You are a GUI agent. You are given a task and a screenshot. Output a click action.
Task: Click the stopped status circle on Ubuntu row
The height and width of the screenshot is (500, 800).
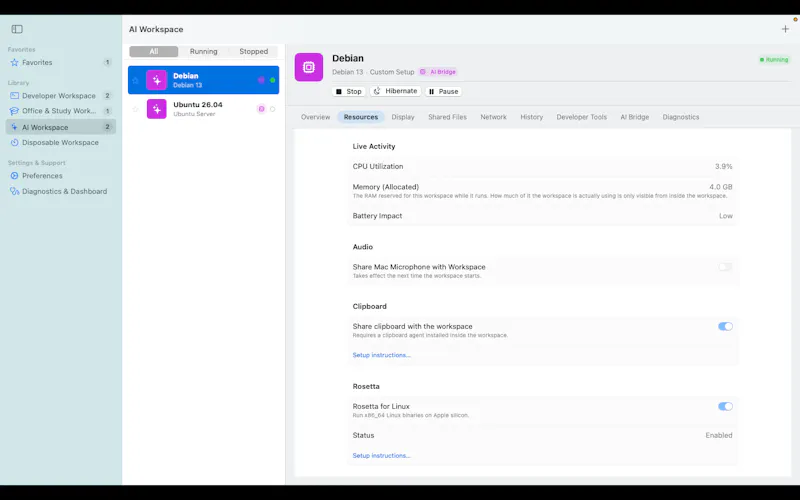coord(272,109)
